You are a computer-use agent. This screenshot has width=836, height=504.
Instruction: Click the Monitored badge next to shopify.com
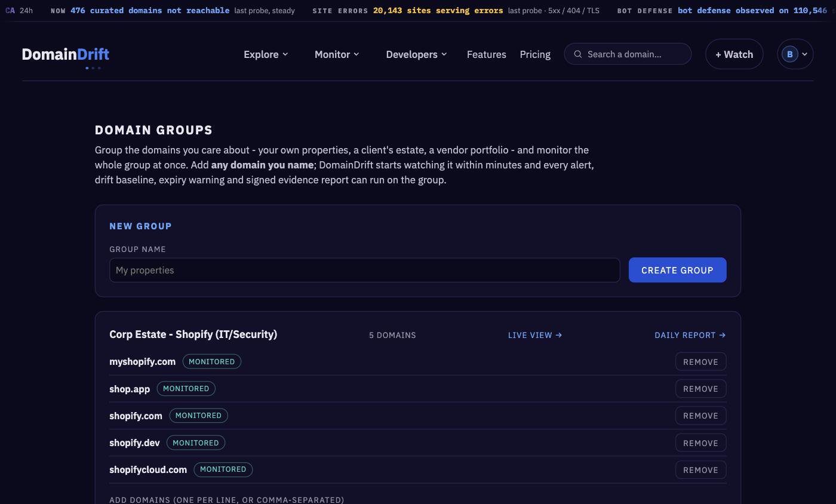198,416
